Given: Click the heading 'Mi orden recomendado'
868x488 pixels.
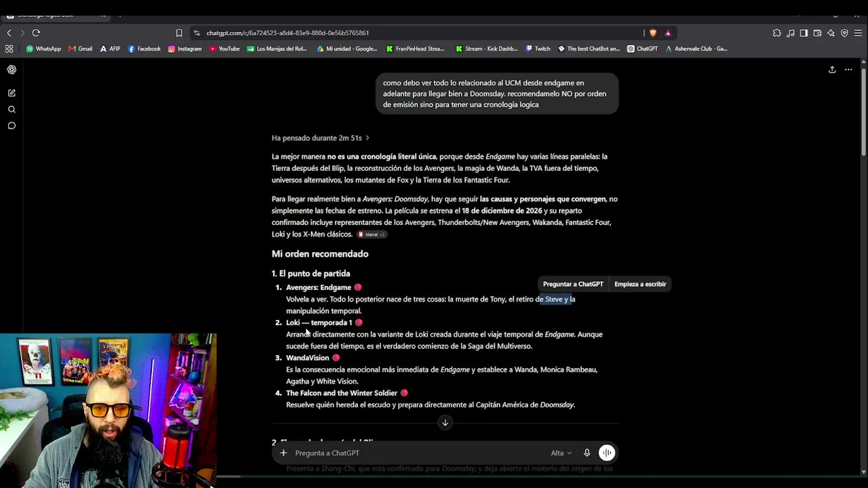Looking at the screenshot, I should point(320,253).
